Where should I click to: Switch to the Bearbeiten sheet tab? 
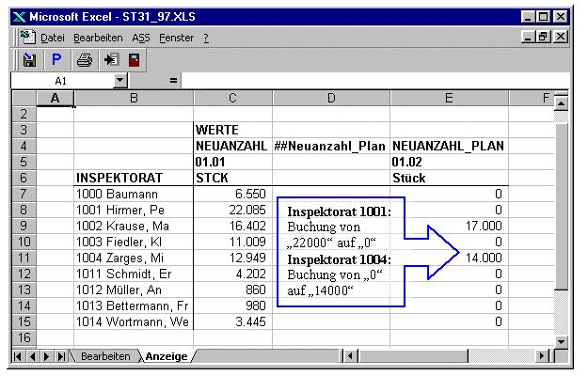(104, 357)
